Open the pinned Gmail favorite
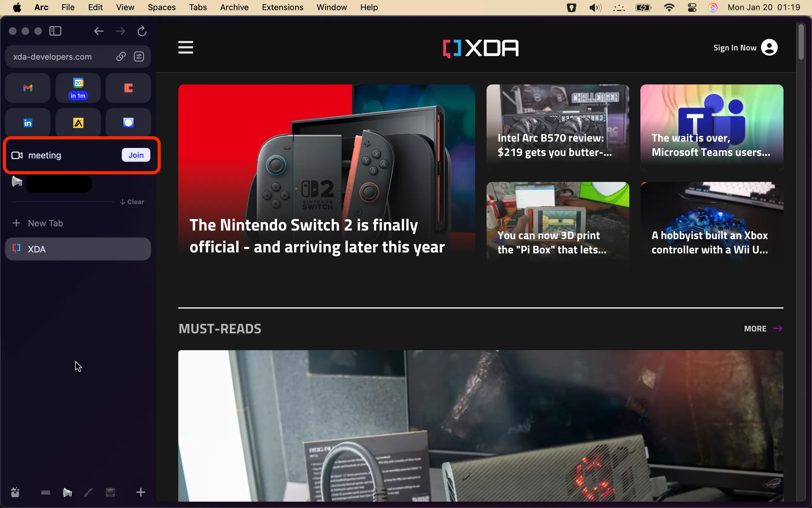Image resolution: width=812 pixels, height=508 pixels. [x=28, y=88]
